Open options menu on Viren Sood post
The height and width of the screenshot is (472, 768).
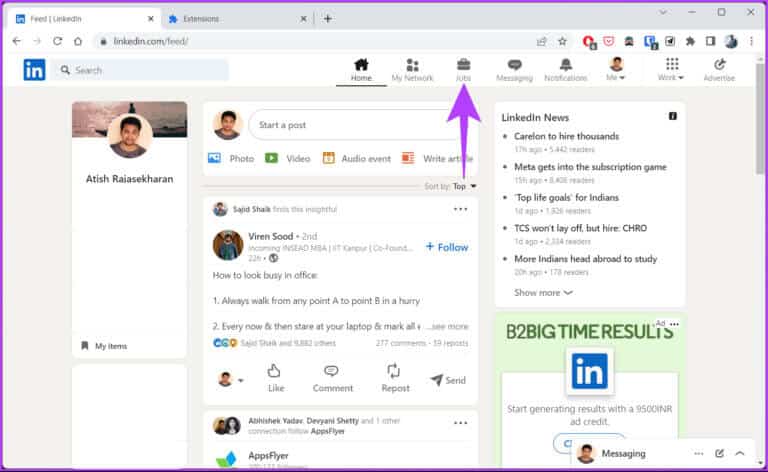click(x=460, y=209)
